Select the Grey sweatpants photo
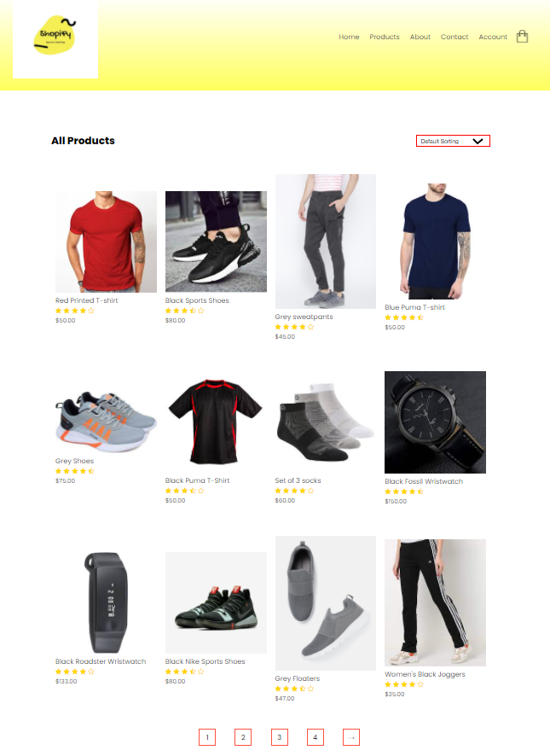 pyautogui.click(x=326, y=241)
